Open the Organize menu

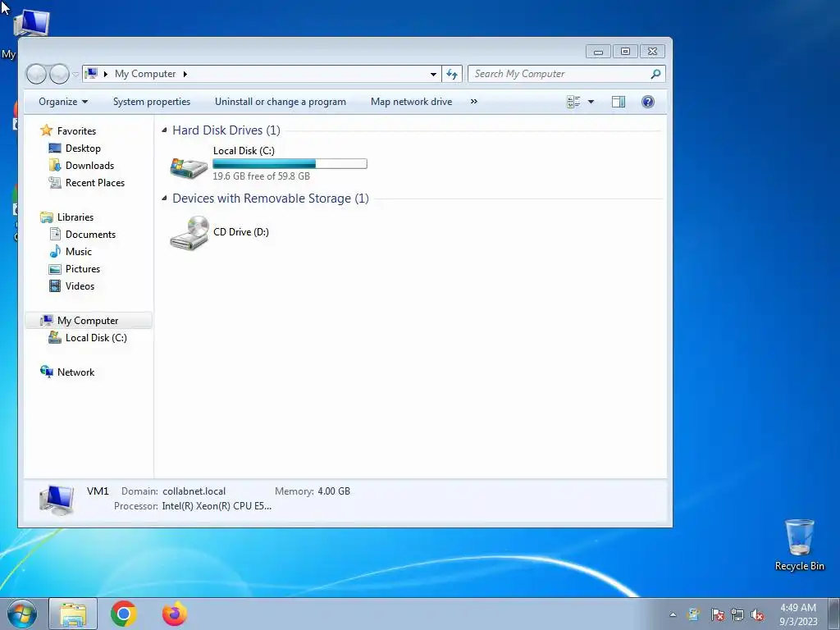click(63, 102)
